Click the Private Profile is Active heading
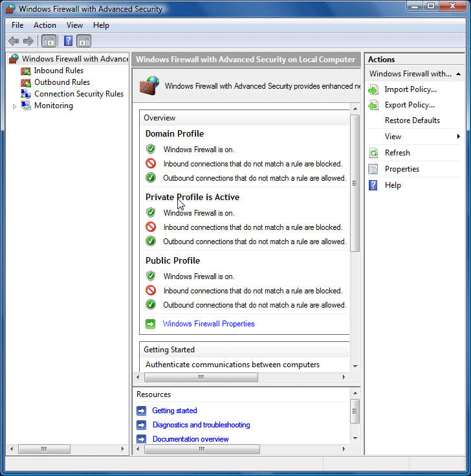 tap(192, 198)
